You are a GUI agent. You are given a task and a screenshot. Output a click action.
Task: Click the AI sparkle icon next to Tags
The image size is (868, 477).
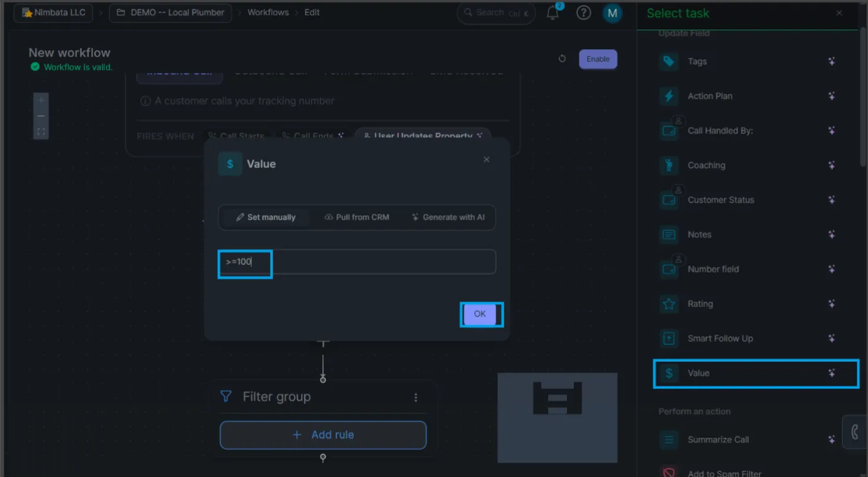[831, 61]
